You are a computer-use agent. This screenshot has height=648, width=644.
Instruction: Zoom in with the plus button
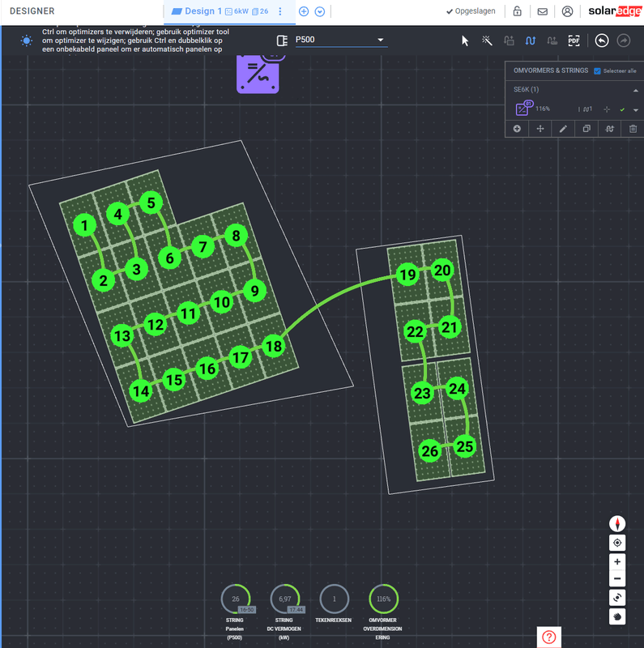click(617, 561)
